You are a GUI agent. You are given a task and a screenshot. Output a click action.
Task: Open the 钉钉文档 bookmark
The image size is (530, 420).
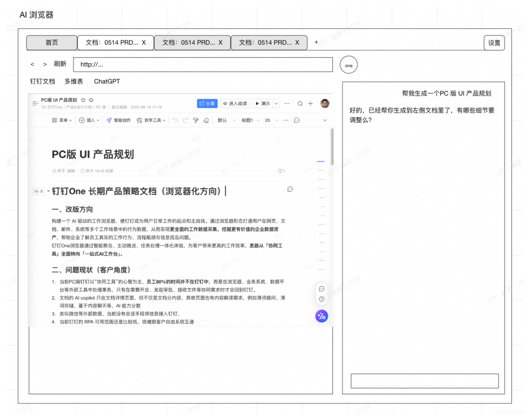42,82
